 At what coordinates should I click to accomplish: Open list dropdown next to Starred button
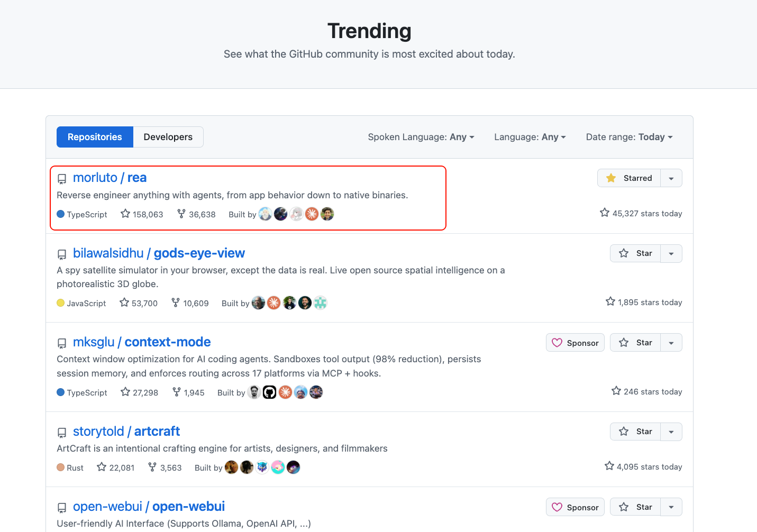pos(671,178)
